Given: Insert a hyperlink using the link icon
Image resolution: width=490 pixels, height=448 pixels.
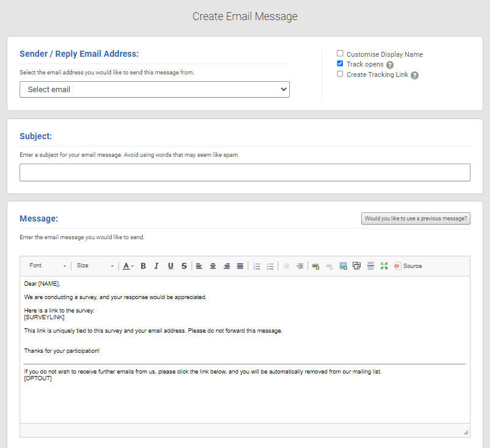Looking at the screenshot, I should (x=315, y=266).
